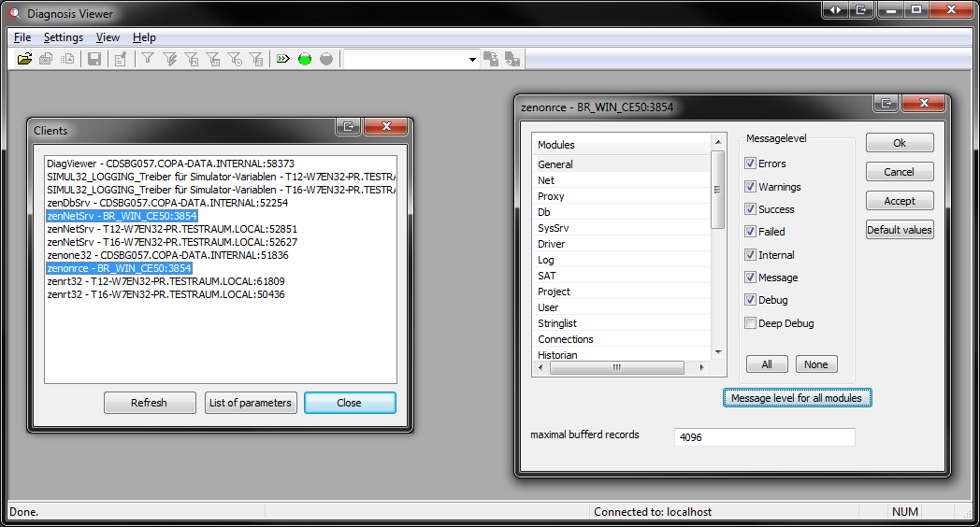This screenshot has height=527, width=980.
Task: Select the Stringlist module row
Action: click(x=623, y=322)
